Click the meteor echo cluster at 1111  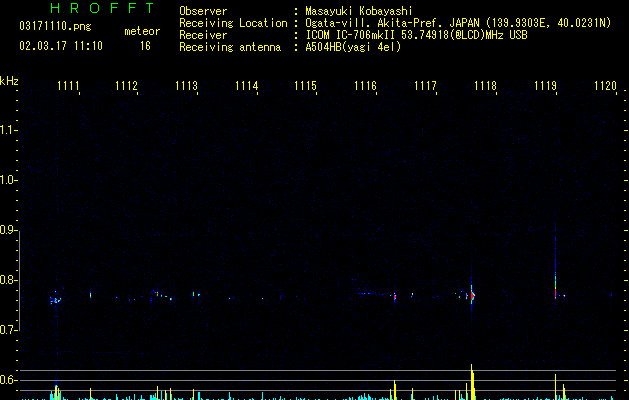(55, 299)
